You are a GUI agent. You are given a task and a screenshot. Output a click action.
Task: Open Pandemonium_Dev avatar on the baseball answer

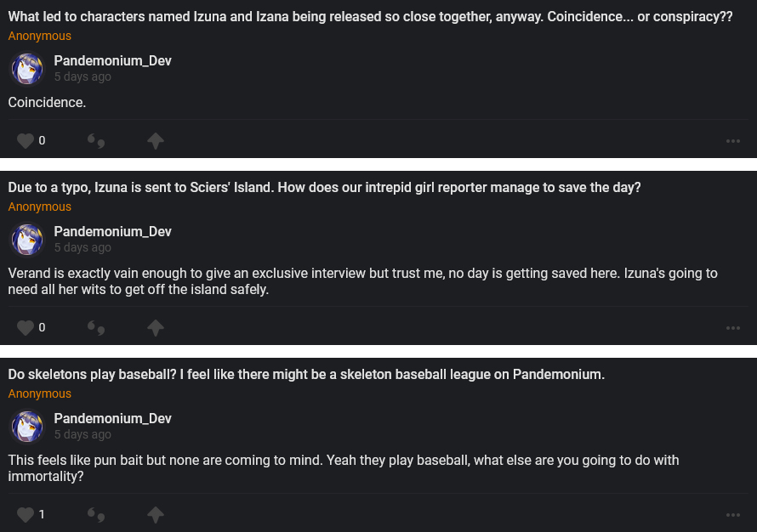27,427
